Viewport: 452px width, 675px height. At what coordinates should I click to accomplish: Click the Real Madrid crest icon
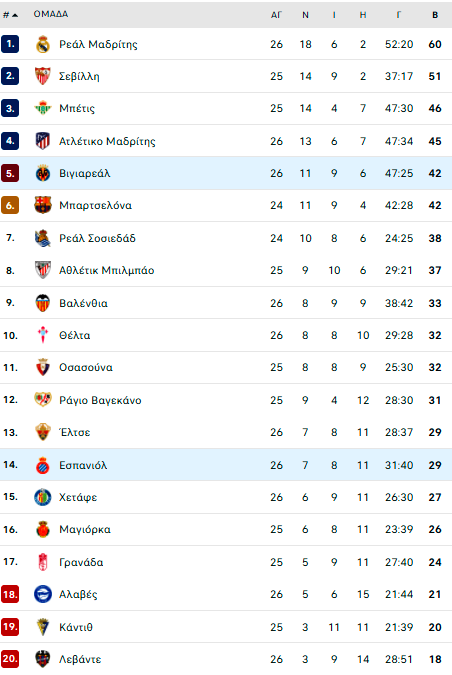pos(43,44)
